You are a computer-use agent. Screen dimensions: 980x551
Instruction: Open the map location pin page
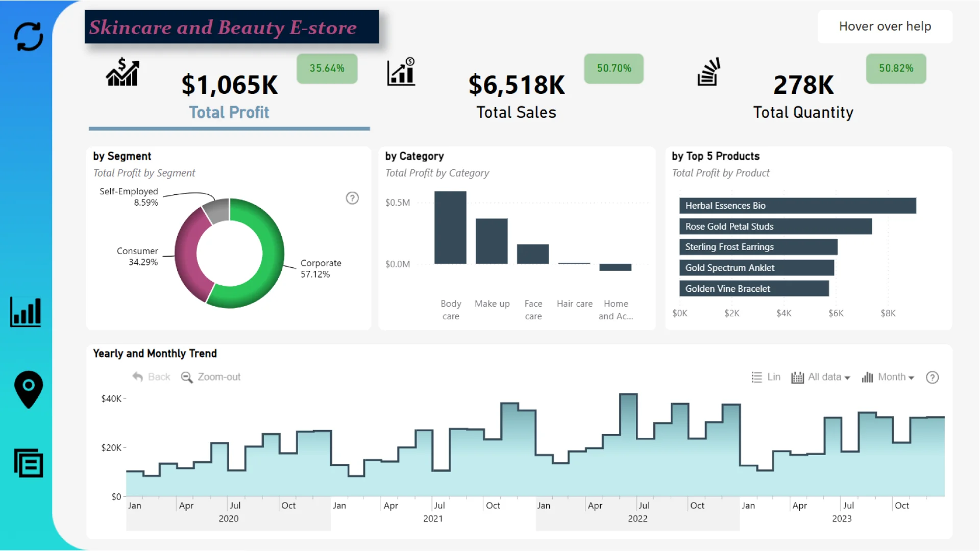tap(29, 389)
